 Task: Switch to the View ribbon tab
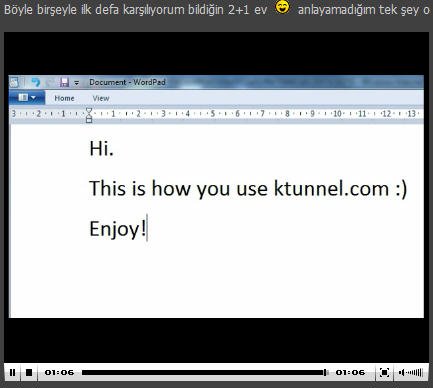coord(101,98)
